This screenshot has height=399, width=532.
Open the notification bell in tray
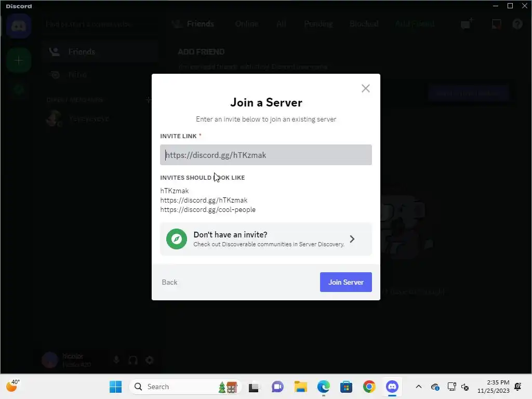tap(518, 387)
